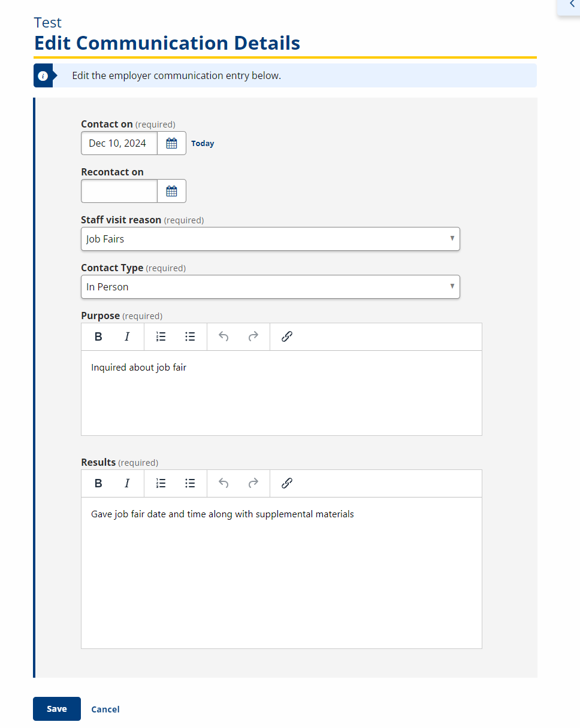580x728 pixels.
Task: Focus the Recontact on date field
Action: click(119, 191)
